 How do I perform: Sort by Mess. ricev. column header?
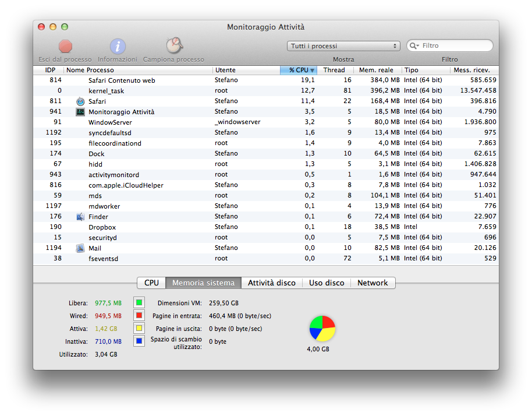474,70
